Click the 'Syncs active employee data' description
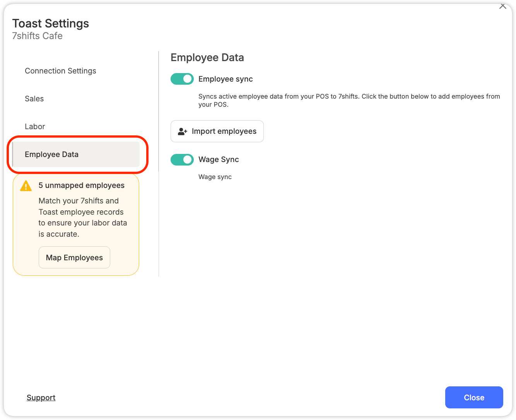Screen dimensions: 516x420 point(349,100)
